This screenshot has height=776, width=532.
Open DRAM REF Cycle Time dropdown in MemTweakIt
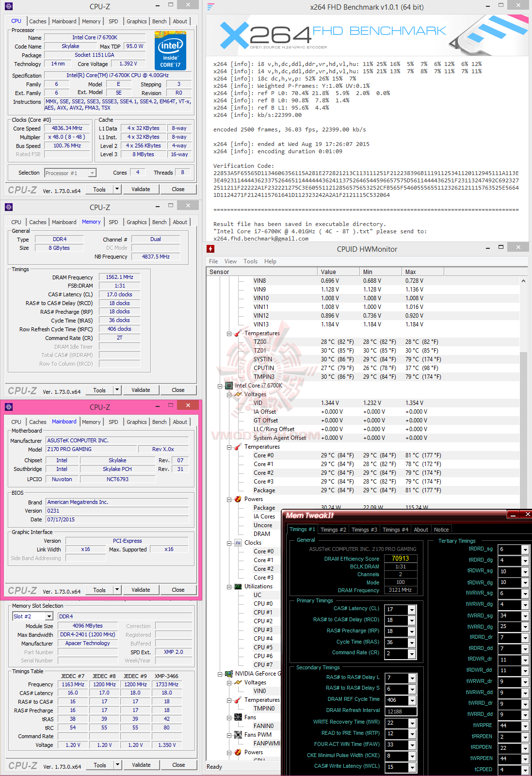[412, 700]
